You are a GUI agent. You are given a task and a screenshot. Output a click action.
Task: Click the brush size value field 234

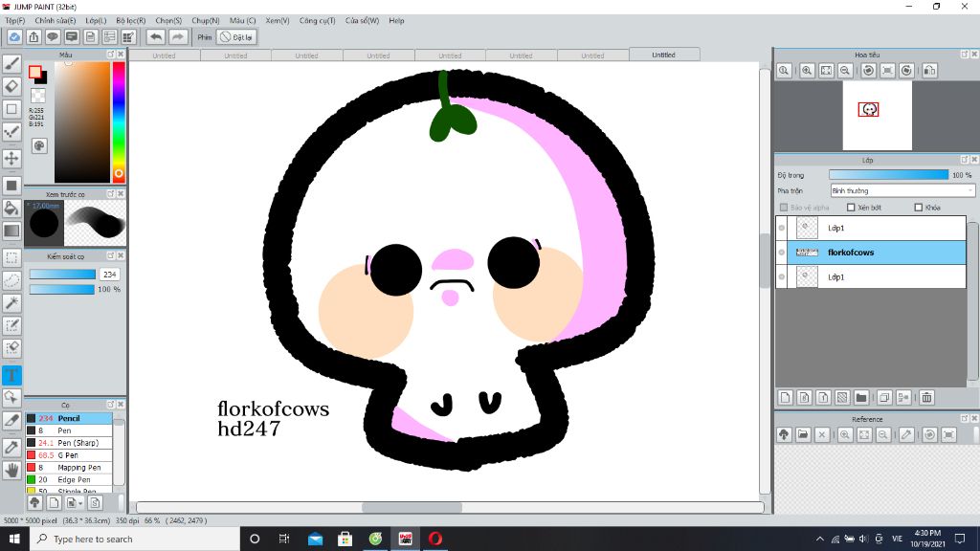point(110,275)
